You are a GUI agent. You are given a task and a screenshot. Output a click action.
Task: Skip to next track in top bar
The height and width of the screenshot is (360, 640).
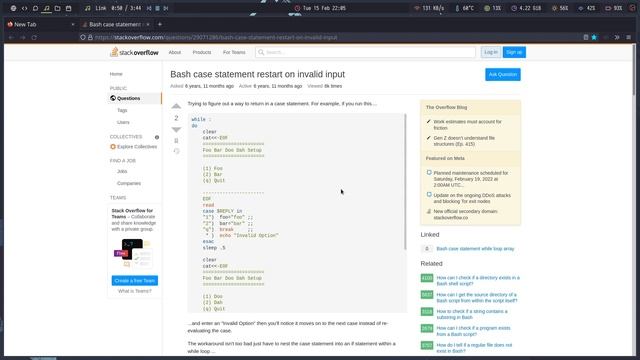pos(166,8)
